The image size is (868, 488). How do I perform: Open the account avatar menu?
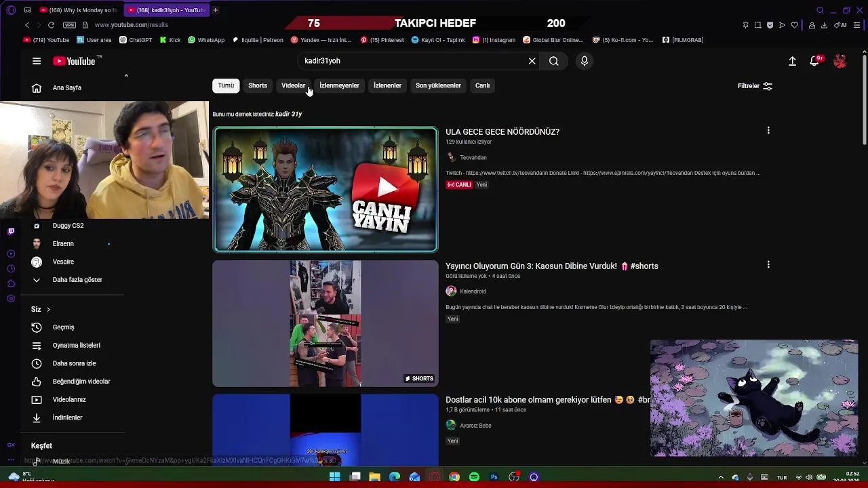coord(840,61)
